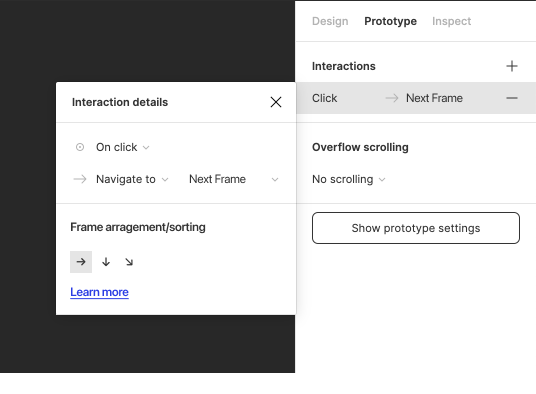Viewport: 536px width, 394px height.
Task: Select right arrow frame arrangement
Action: [x=81, y=262]
